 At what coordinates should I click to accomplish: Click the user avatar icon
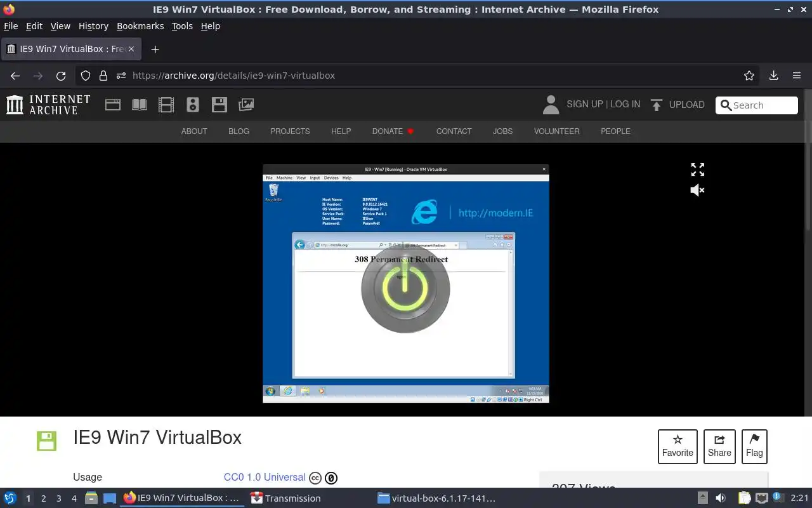pos(551,105)
